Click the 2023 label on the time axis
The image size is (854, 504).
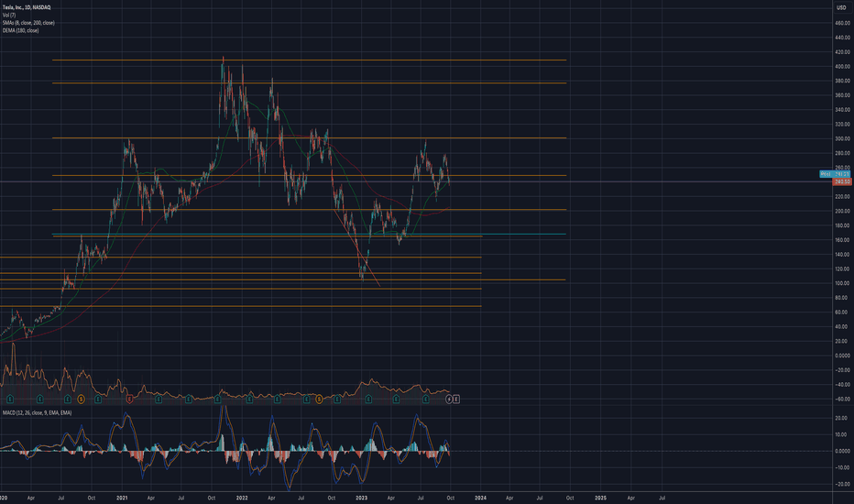tap(361, 498)
